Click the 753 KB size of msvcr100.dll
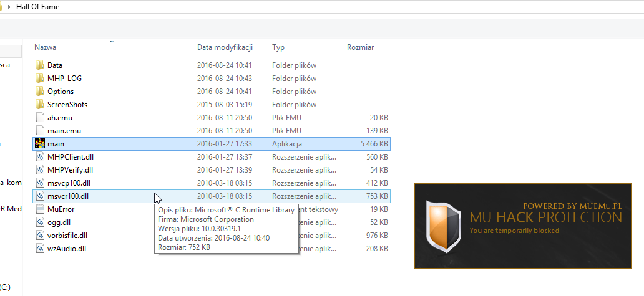644x296 pixels. tap(377, 196)
